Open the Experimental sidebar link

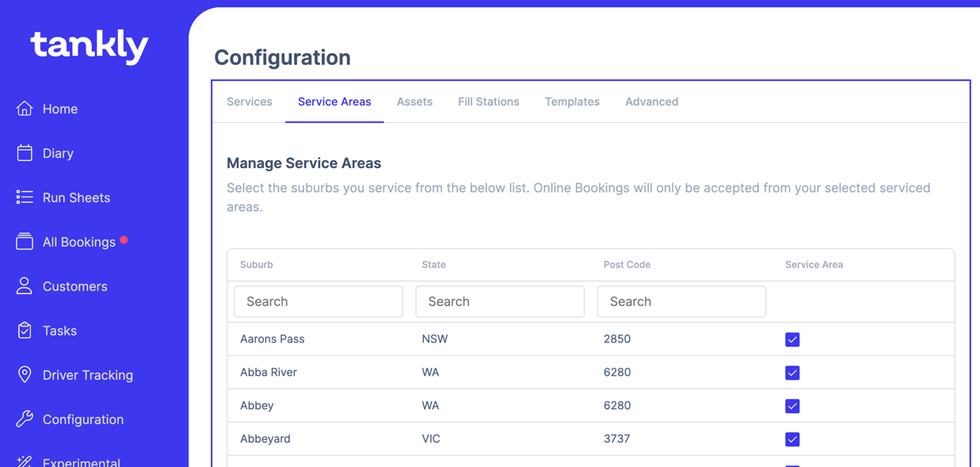point(81,461)
